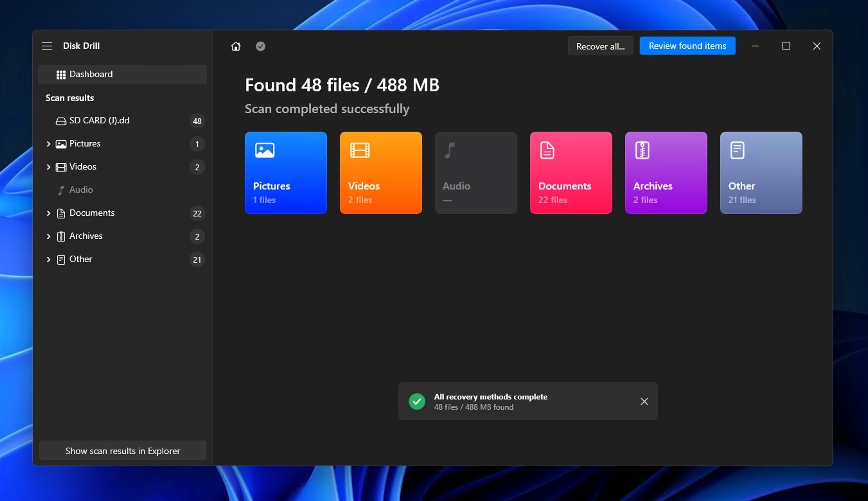
Task: Open the Documents category tile
Action: coord(571,173)
